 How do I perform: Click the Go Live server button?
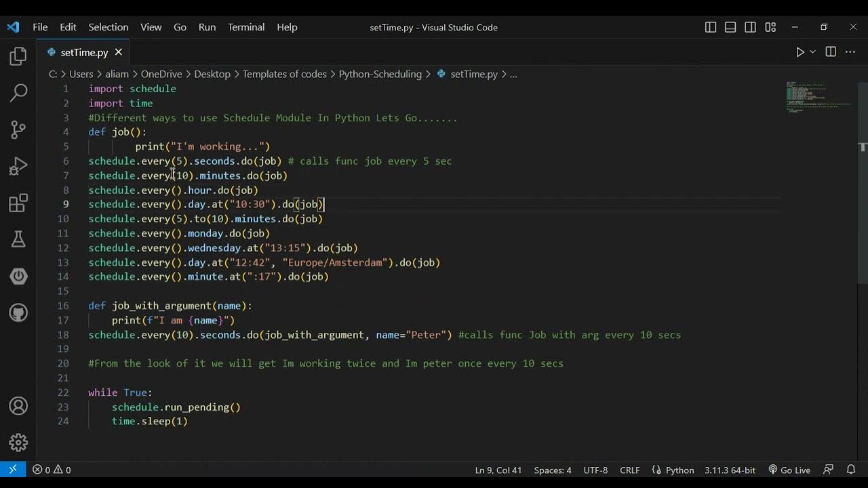click(789, 470)
